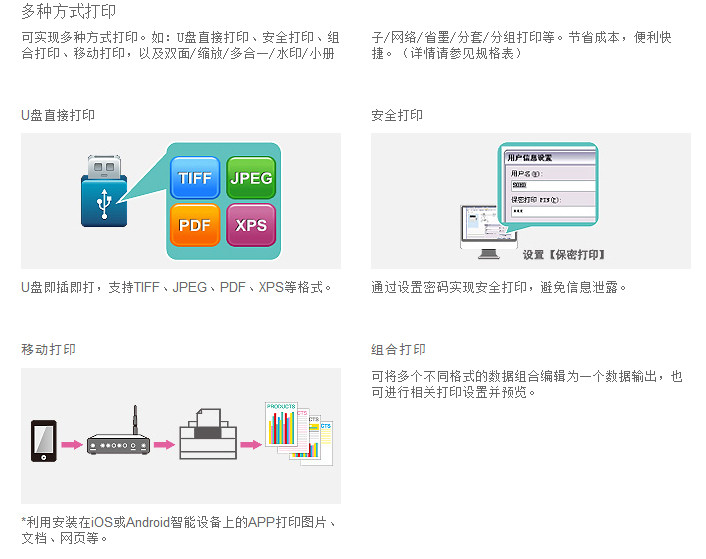This screenshot has width=706, height=559.
Task: Click the printed colorful chart pages
Action: (x=299, y=433)
